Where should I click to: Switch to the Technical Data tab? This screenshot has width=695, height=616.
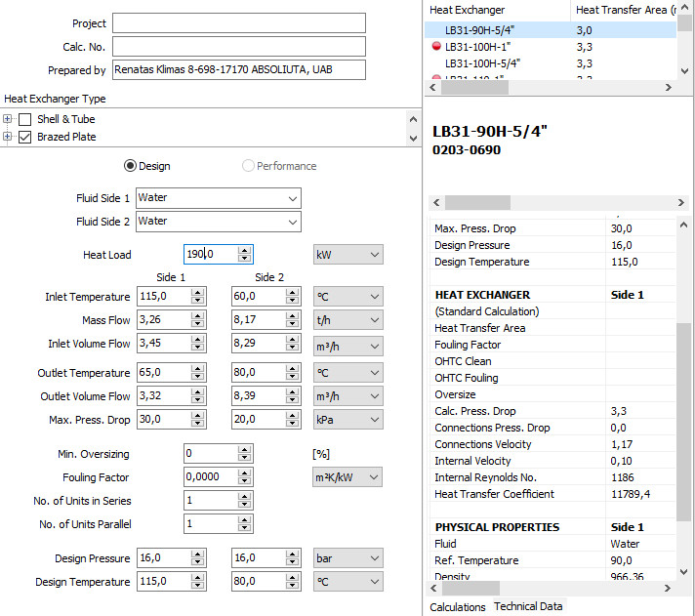click(528, 607)
